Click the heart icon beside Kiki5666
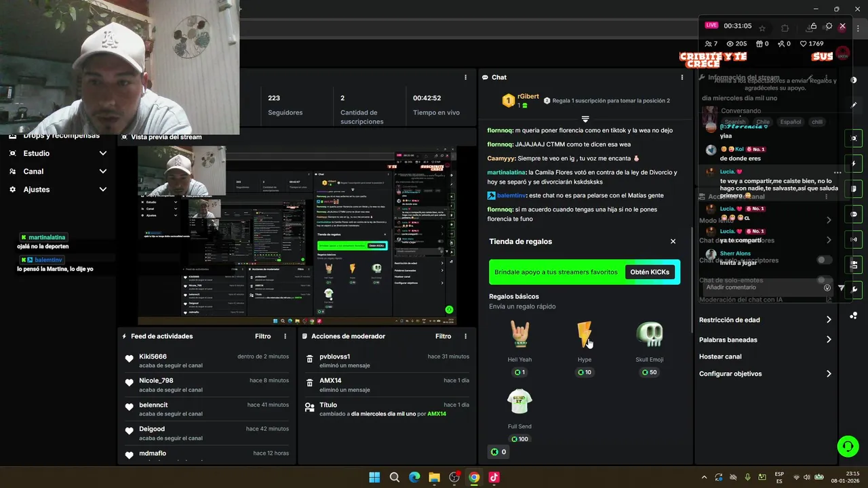 point(130,359)
